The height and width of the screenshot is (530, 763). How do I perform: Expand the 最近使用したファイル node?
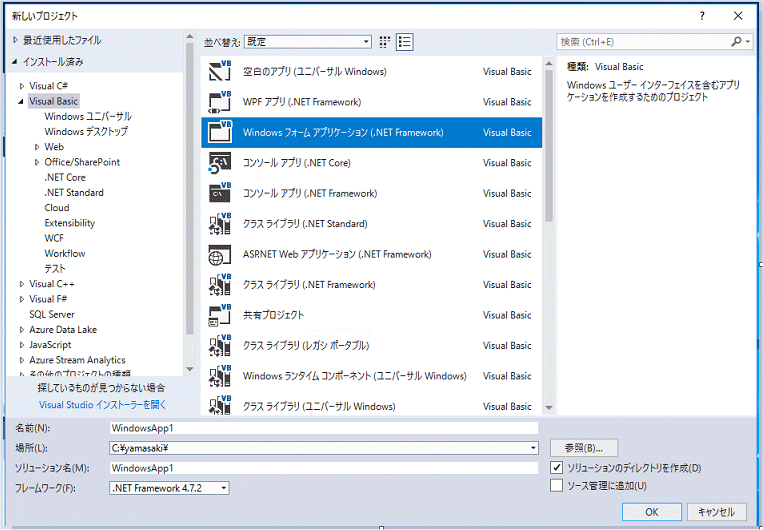pyautogui.click(x=15, y=40)
